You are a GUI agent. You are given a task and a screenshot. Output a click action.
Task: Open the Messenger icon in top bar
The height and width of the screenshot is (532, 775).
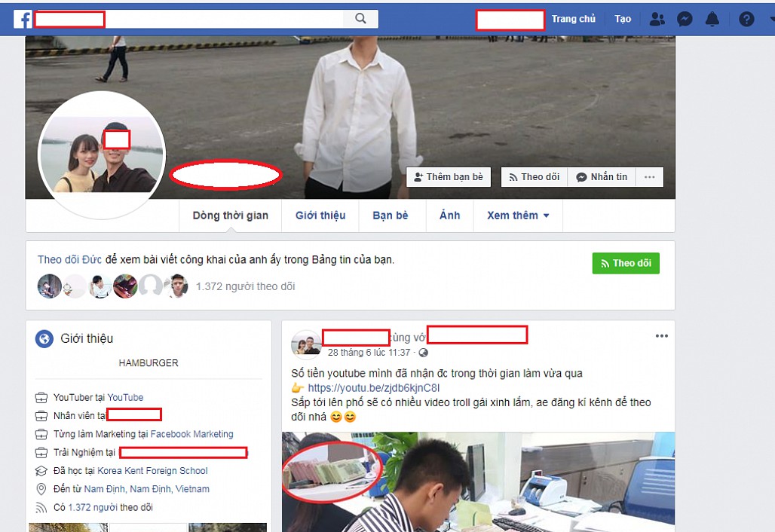[x=685, y=19]
